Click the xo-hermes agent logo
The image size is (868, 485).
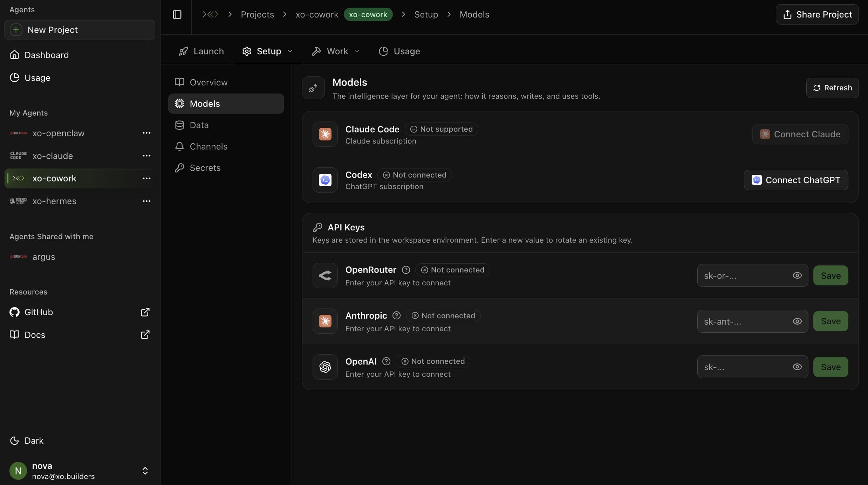click(19, 201)
